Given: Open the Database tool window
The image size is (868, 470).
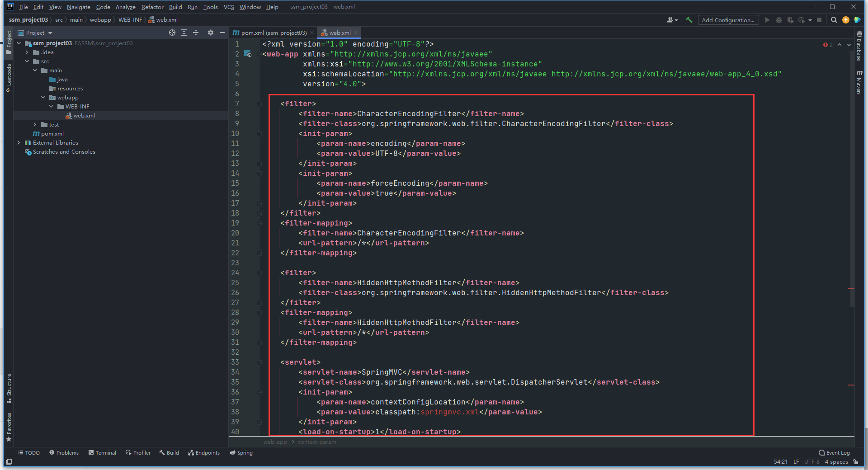Looking at the screenshot, I should (859, 47).
